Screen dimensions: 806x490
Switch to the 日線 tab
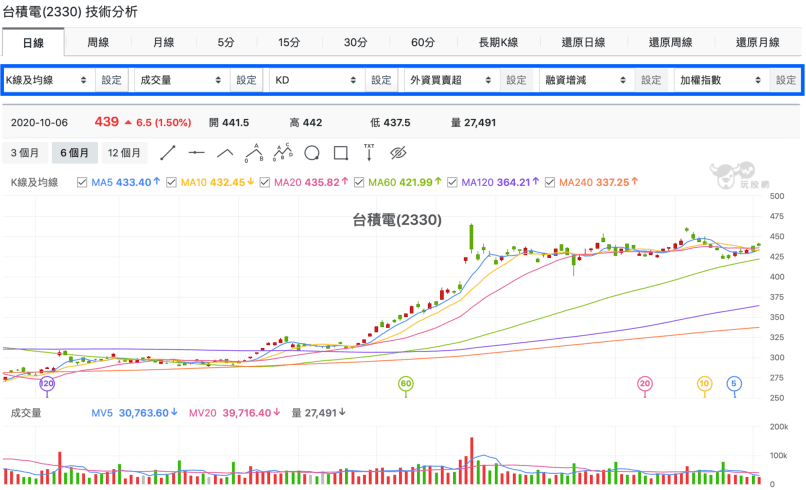tap(33, 43)
